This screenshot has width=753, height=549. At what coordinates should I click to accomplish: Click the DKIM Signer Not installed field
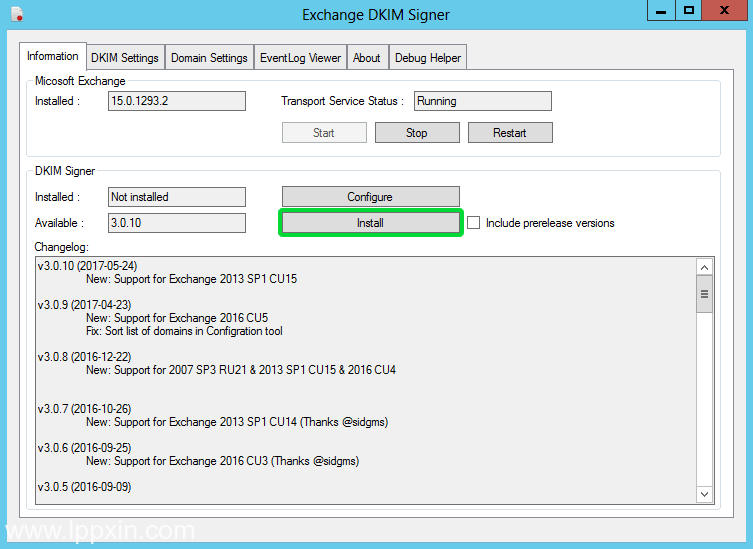[x=177, y=197]
